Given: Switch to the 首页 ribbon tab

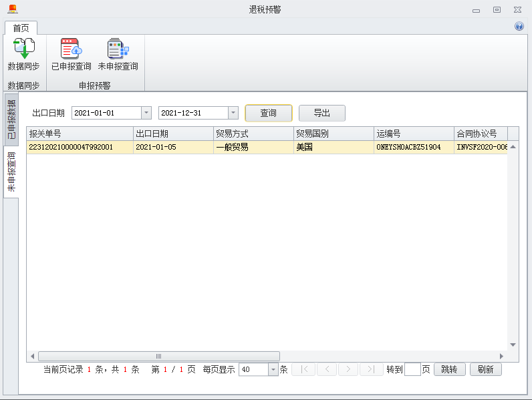Looking at the screenshot, I should coord(21,28).
